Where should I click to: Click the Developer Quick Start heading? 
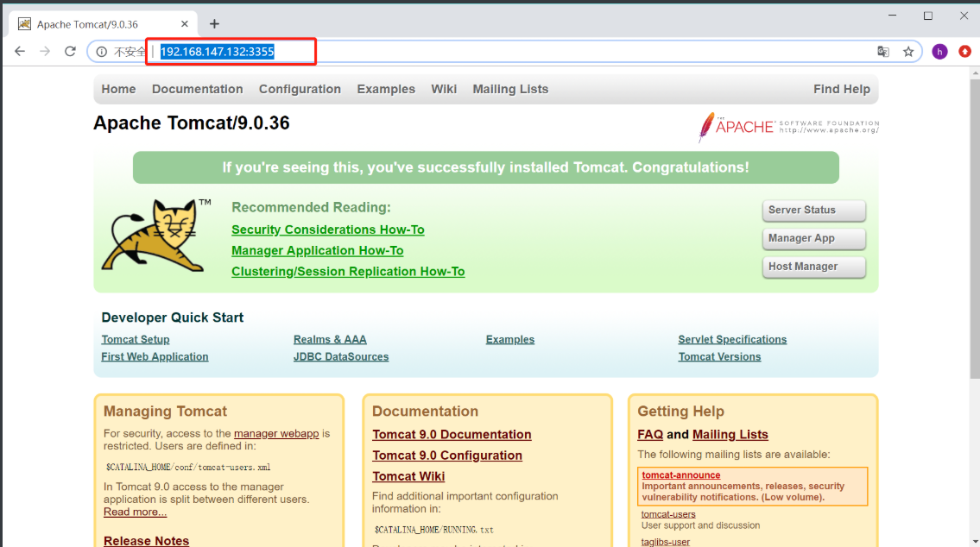(x=173, y=318)
